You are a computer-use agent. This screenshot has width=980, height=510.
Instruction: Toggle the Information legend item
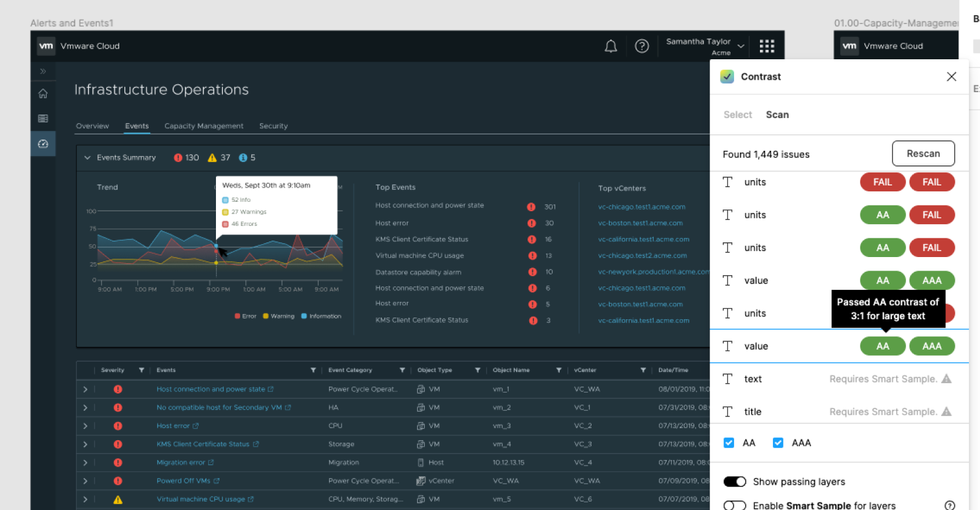(321, 316)
